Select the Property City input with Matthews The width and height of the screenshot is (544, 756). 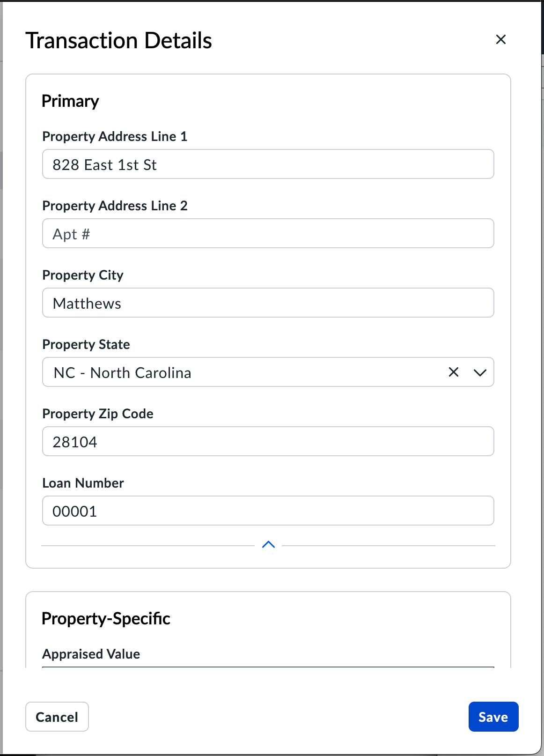pos(268,303)
